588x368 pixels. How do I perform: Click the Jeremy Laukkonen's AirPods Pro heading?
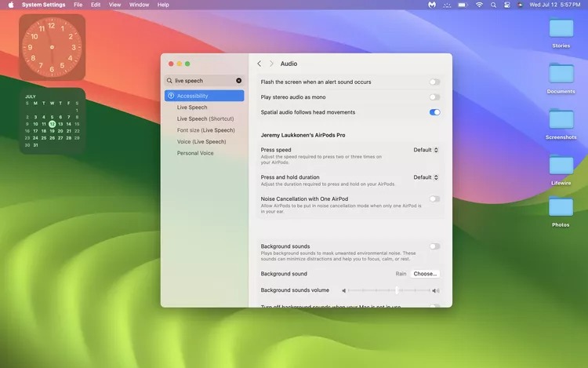click(x=303, y=135)
